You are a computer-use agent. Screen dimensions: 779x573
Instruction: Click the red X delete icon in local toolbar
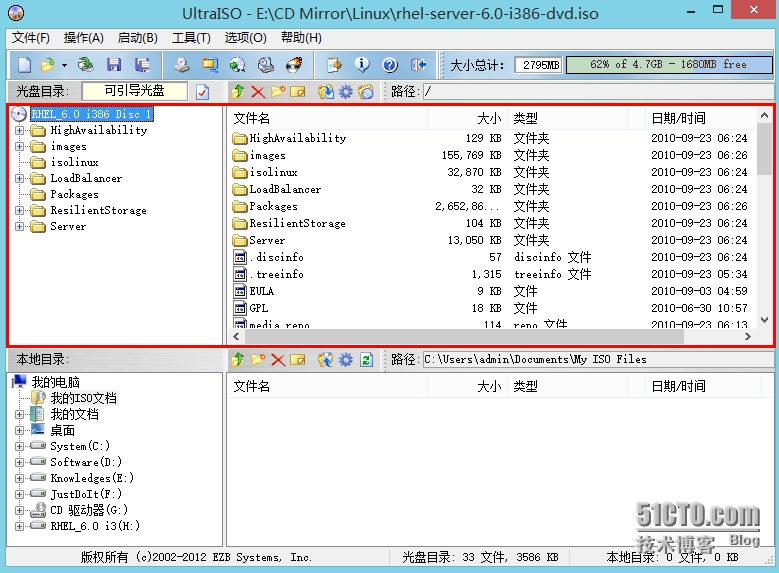[278, 359]
